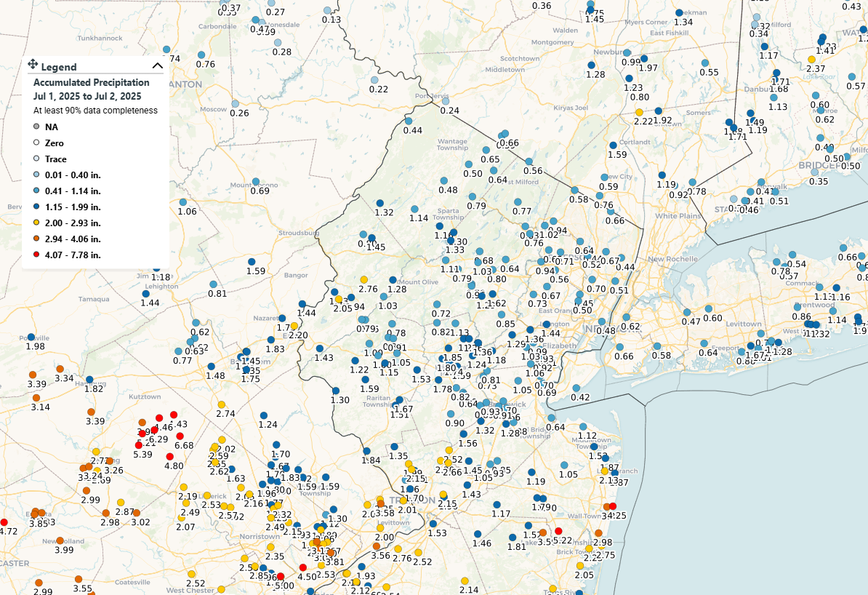Open the yellow station marker reading 2.20

[x=294, y=326]
